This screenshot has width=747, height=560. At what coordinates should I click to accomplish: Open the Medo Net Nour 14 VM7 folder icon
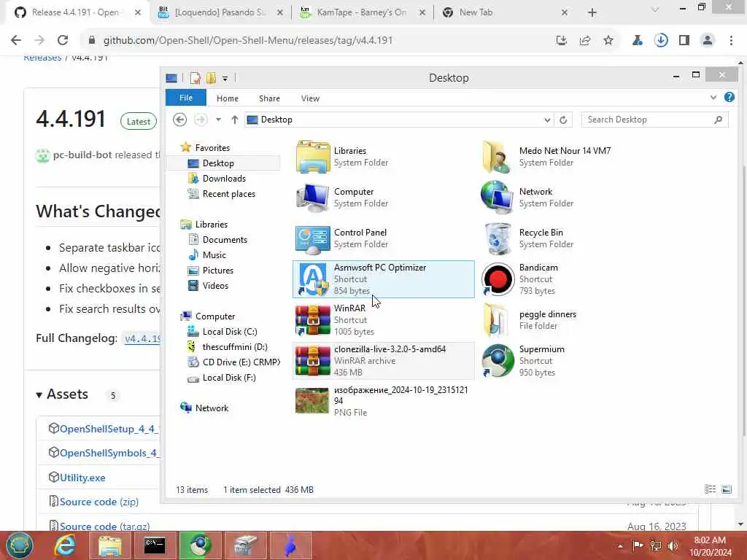496,157
